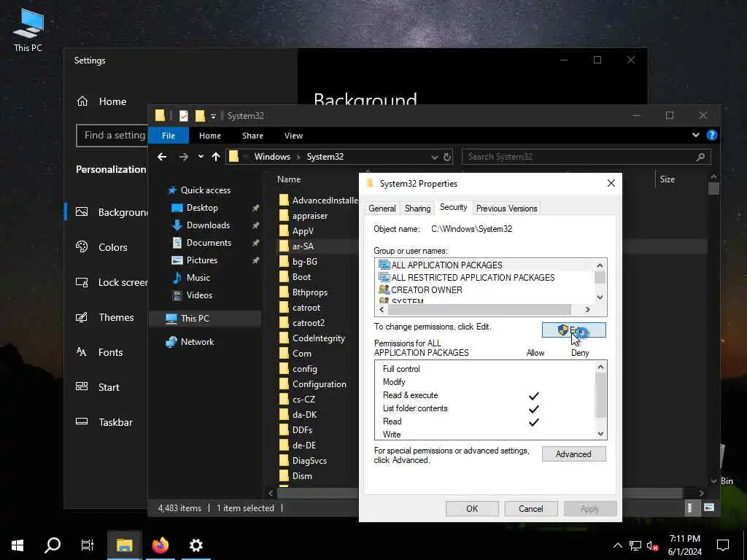The width and height of the screenshot is (747, 560).
Task: Switch to large icons view
Action: click(x=709, y=507)
